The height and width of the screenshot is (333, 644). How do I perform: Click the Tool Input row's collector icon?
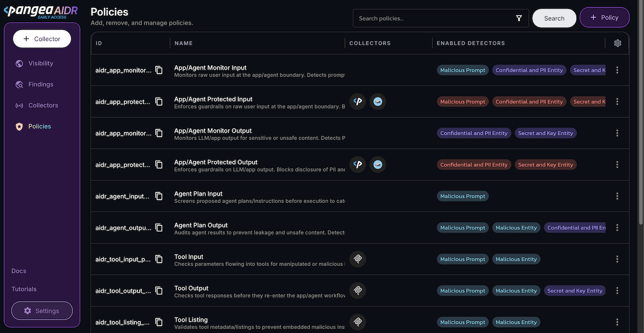[x=358, y=259]
